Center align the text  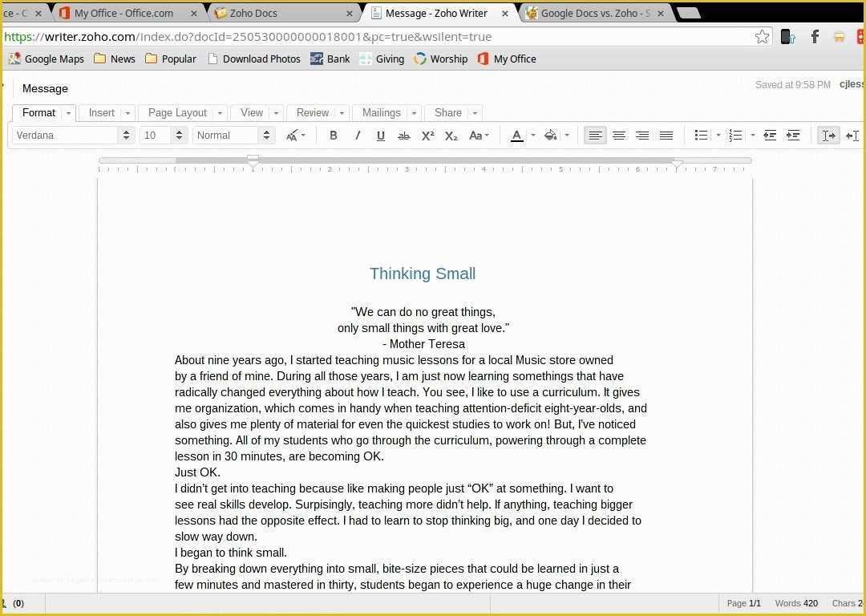618,136
